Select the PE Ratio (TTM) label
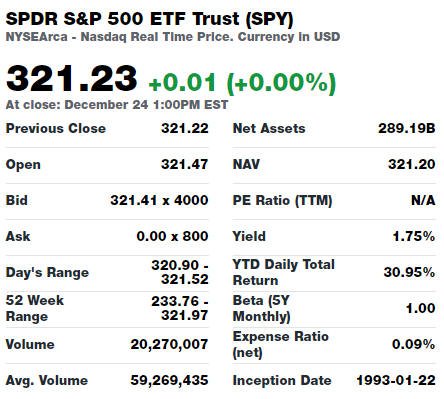This screenshot has width=444, height=399. tap(282, 200)
